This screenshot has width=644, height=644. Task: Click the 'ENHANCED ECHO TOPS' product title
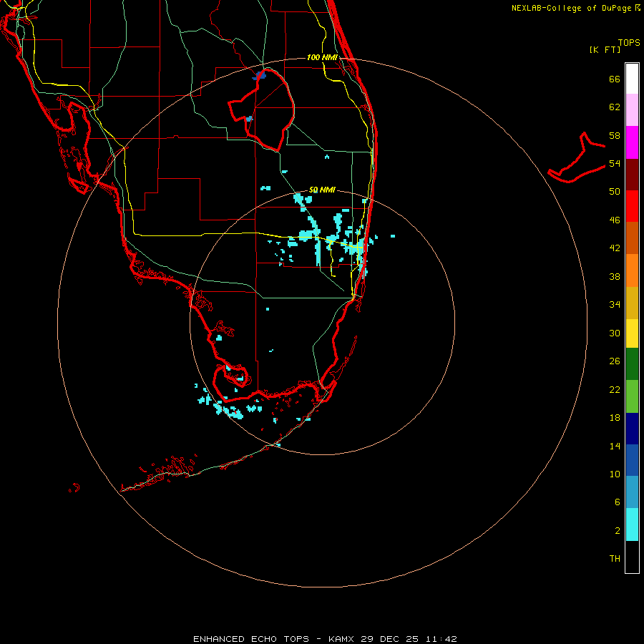coord(251,639)
